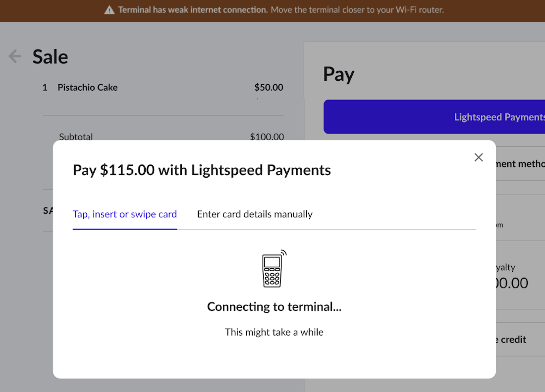Close the Lightspeed Payments dialog

[479, 157]
